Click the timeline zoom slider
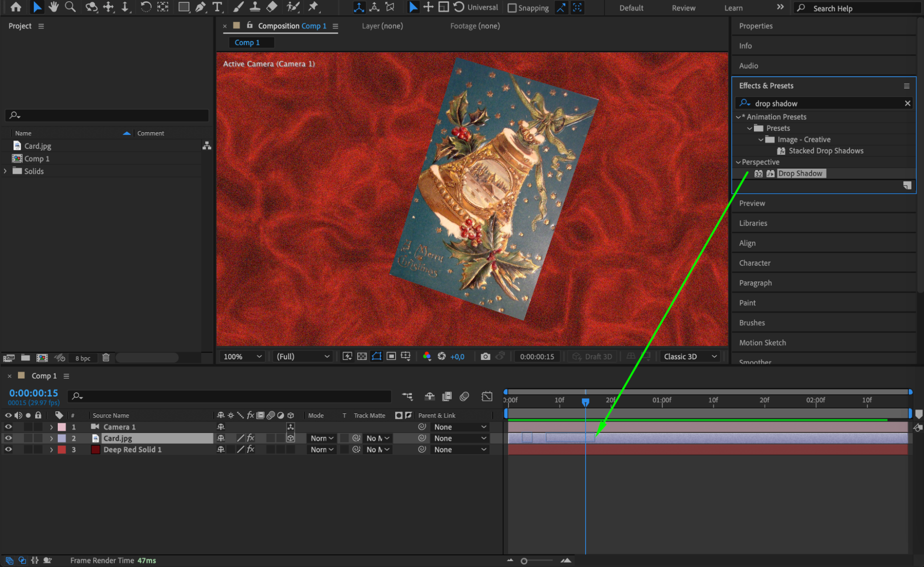Screen dimensions: 924x567 pos(524,561)
